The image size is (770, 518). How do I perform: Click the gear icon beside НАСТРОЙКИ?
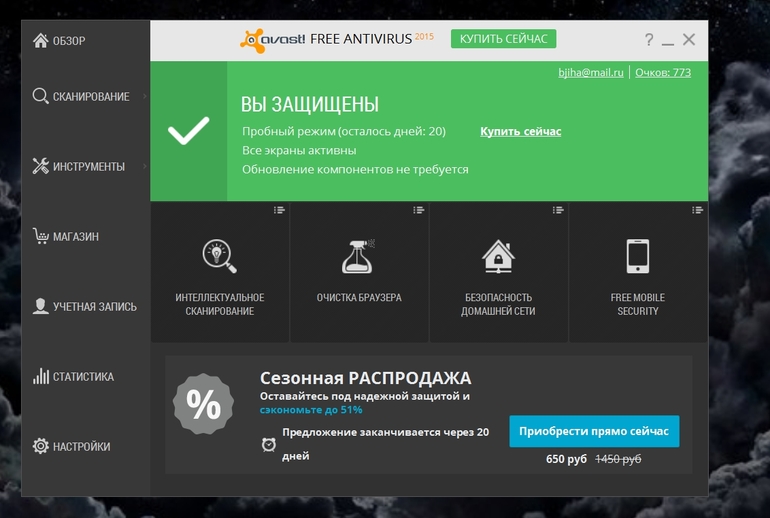(40, 446)
